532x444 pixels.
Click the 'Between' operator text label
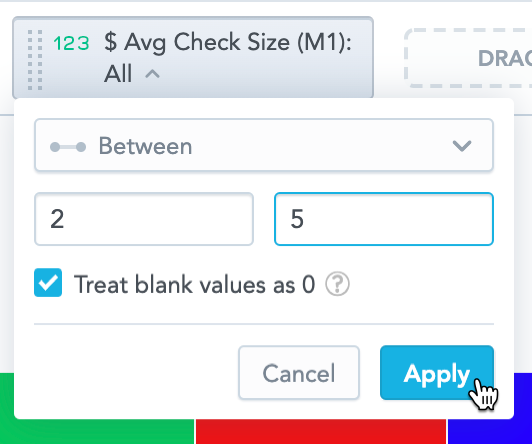point(145,146)
